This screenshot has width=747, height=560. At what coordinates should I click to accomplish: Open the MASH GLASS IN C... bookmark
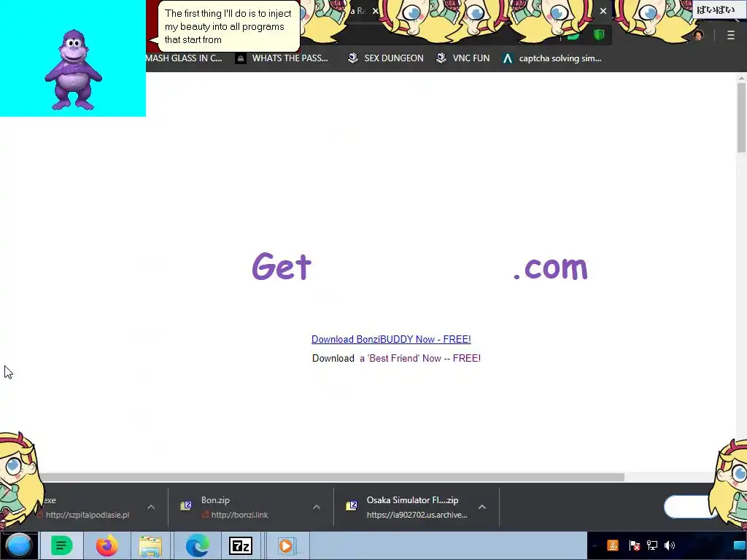[x=184, y=58]
